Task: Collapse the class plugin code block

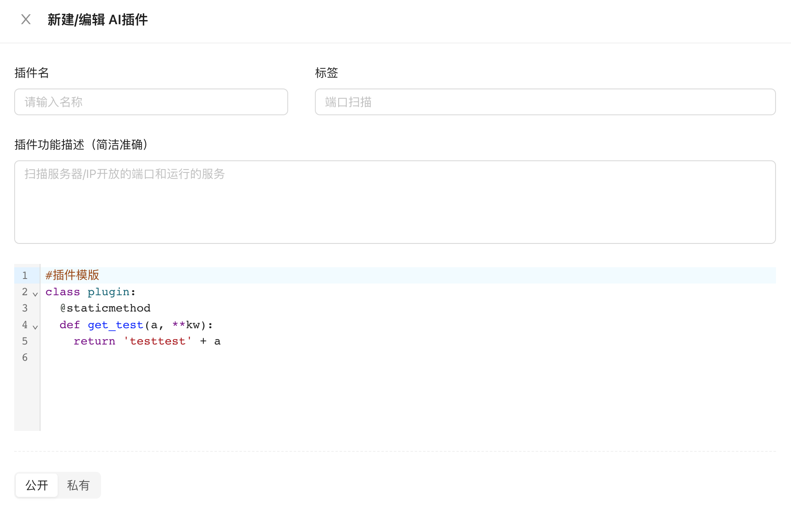Action: point(35,294)
